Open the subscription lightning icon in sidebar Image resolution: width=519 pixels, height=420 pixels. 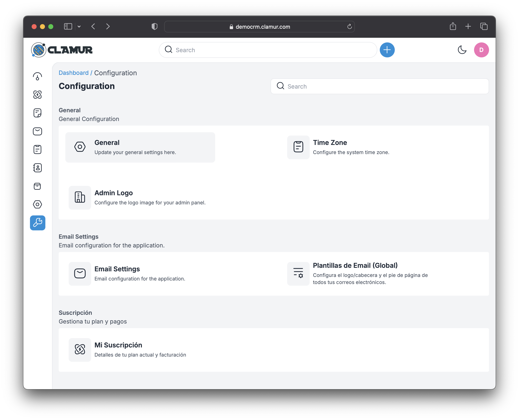coord(37,95)
